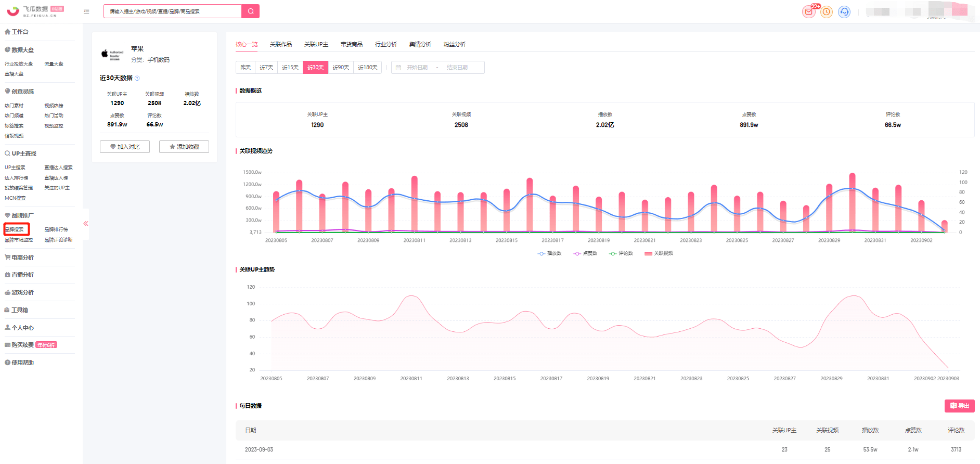Open 个人中心 via its person icon

point(7,328)
